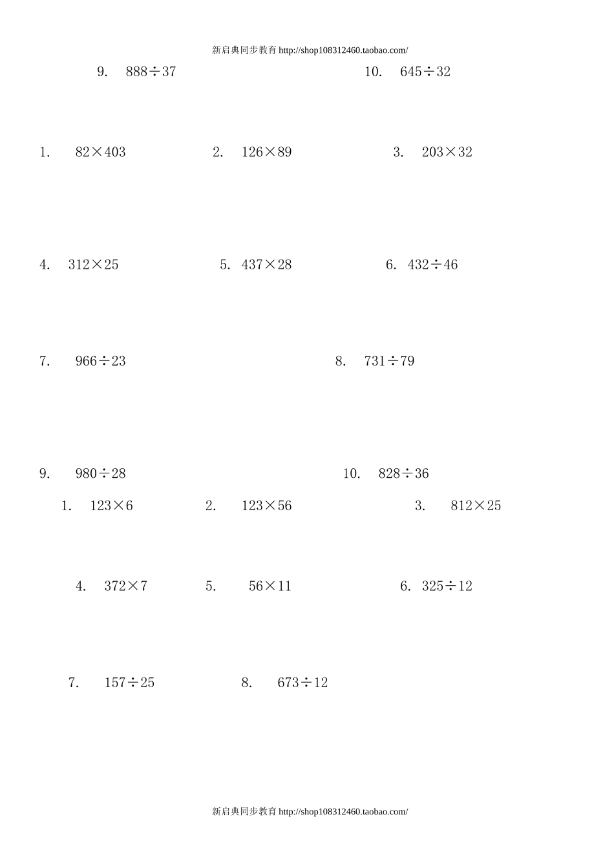Select the problem 203×32
This screenshot has width=614, height=868.
point(447,152)
